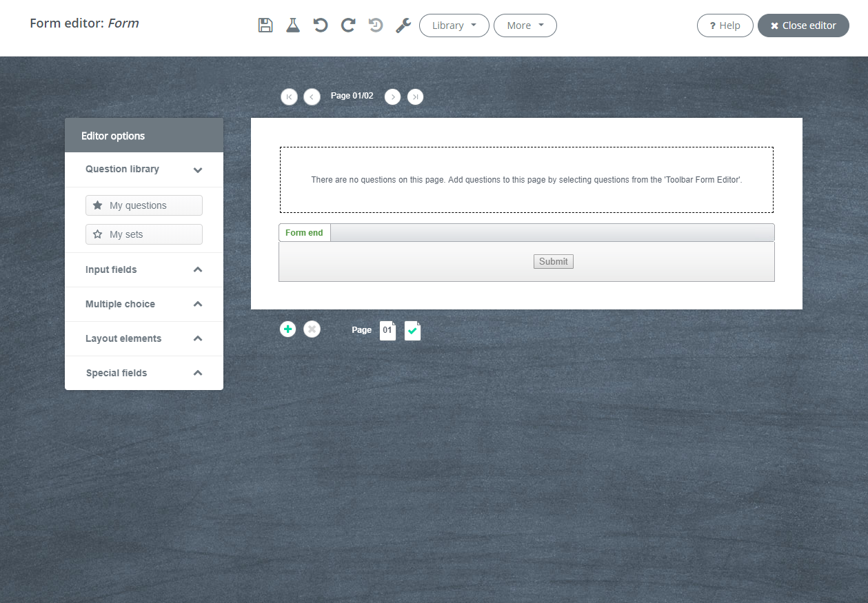Image resolution: width=868 pixels, height=603 pixels.
Task: Select the checkmark confirmation page icon
Action: pyautogui.click(x=412, y=331)
